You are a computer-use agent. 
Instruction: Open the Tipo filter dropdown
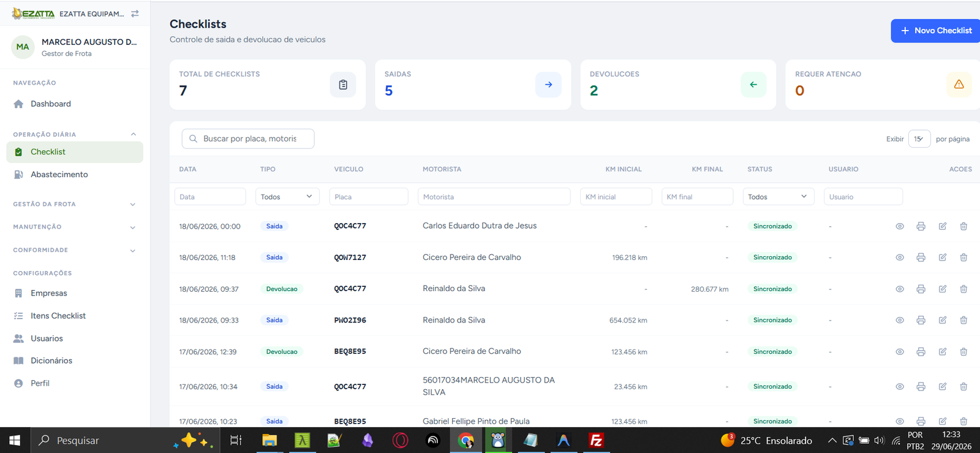tap(287, 197)
